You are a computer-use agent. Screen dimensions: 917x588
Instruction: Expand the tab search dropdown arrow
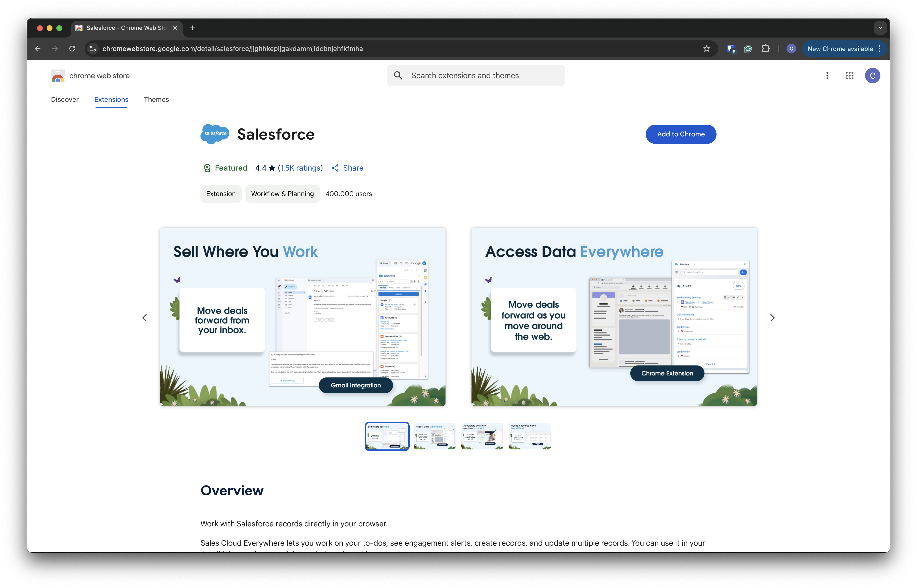(x=880, y=28)
